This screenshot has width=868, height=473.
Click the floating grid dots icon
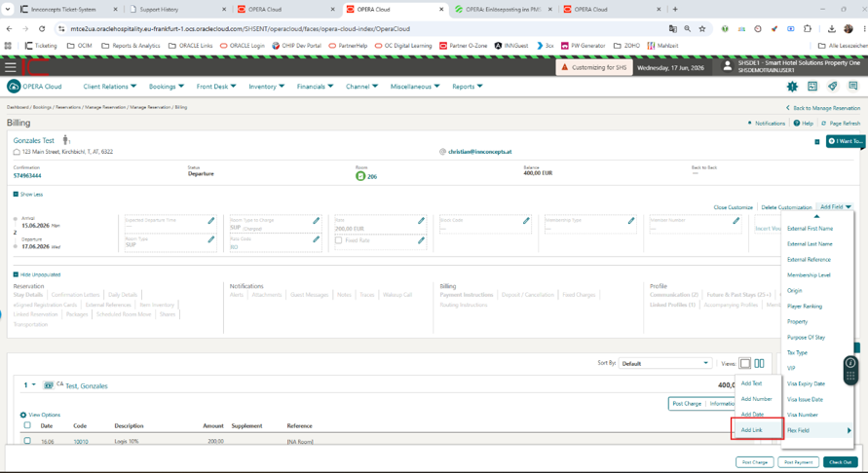[850, 376]
